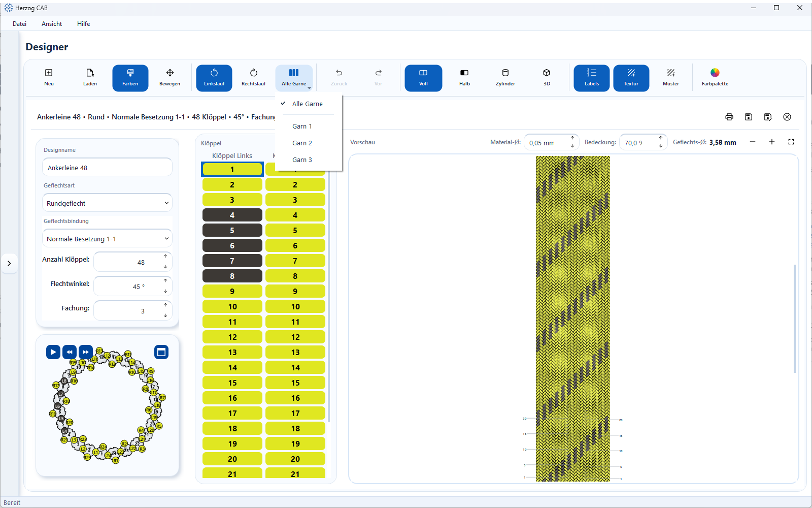This screenshot has width=812, height=508.
Task: Open the Ansicht menu
Action: [x=52, y=24]
